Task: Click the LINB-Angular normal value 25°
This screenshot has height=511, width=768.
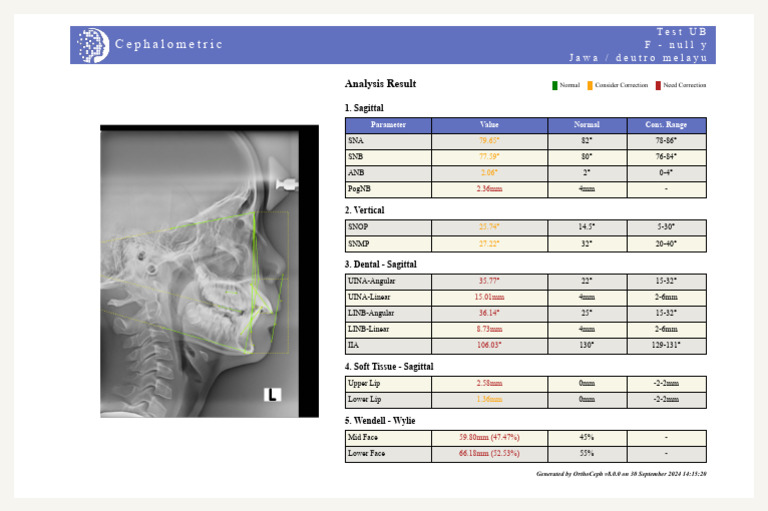Action: coord(587,313)
